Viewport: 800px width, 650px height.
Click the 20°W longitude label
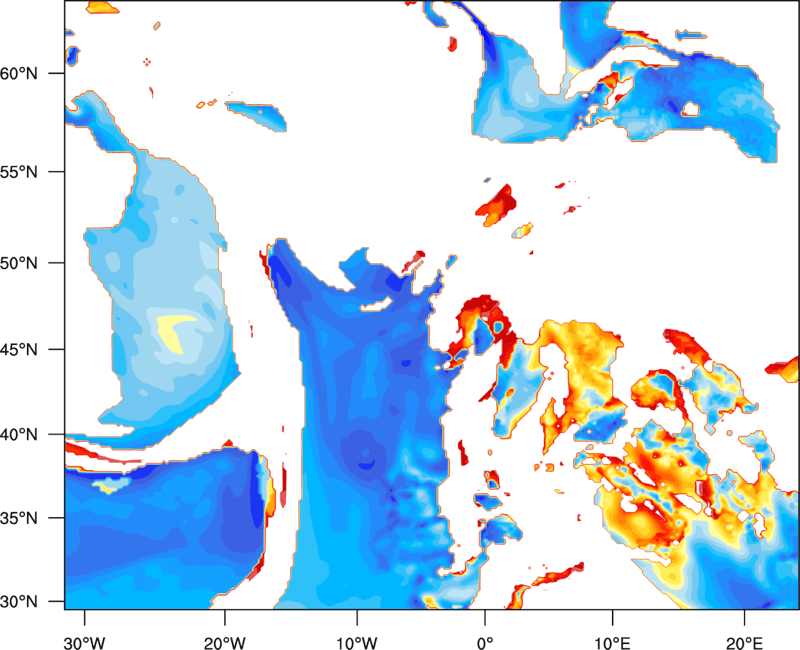224,643
